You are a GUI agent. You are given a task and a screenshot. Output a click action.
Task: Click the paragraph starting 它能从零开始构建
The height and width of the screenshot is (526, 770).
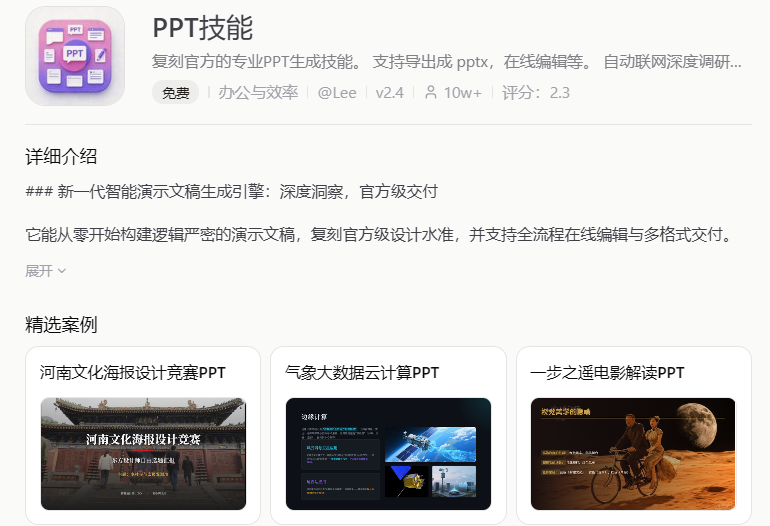[379, 235]
